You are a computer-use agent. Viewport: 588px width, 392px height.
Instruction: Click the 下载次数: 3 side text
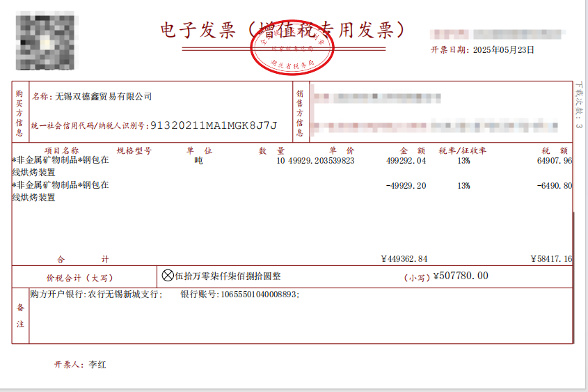click(x=579, y=105)
